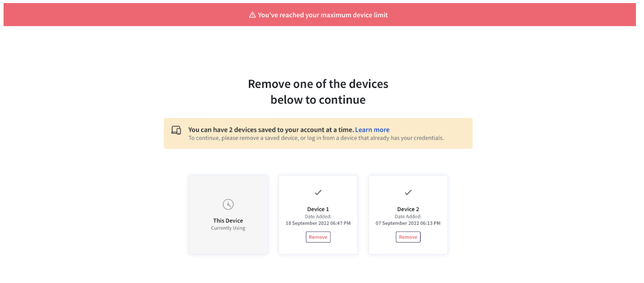This screenshot has height=283, width=644.
Task: Click the "Date Added:" label under Device 1
Action: (x=318, y=216)
